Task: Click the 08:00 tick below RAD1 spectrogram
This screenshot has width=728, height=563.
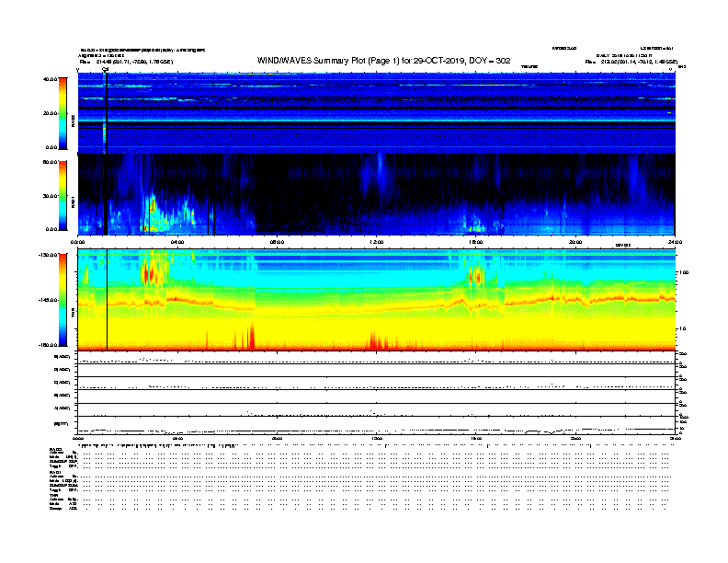Action: [x=277, y=242]
